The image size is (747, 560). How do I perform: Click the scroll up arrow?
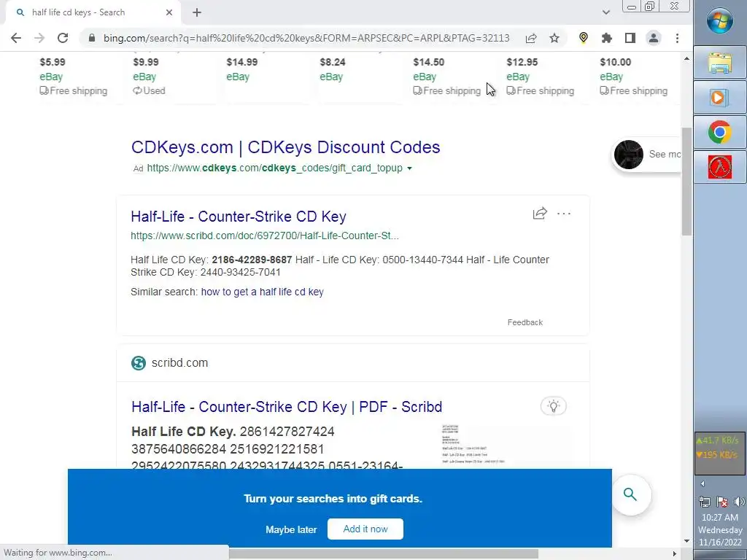point(686,58)
